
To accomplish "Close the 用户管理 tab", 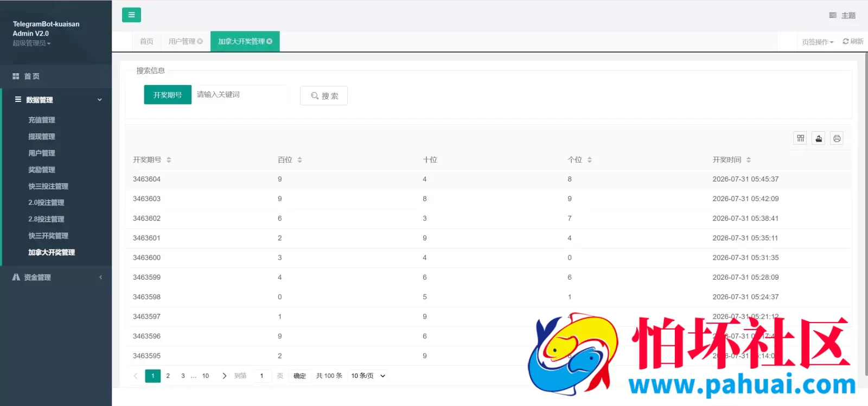I will point(200,41).
